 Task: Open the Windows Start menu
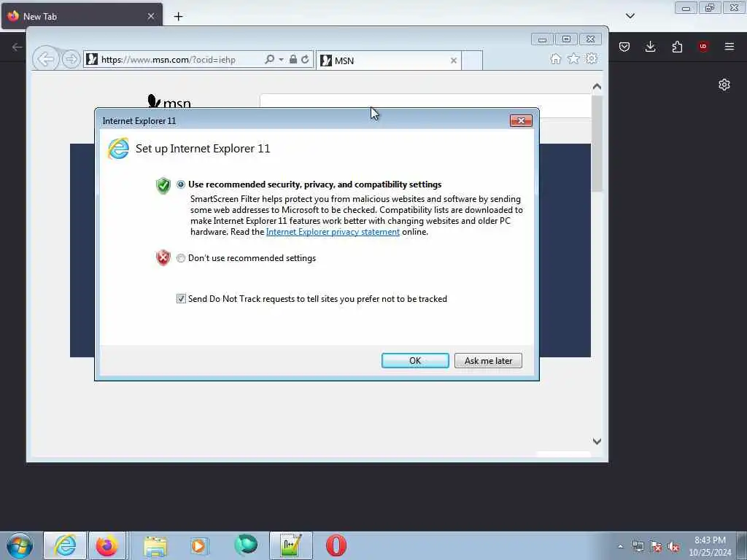pyautogui.click(x=20, y=545)
